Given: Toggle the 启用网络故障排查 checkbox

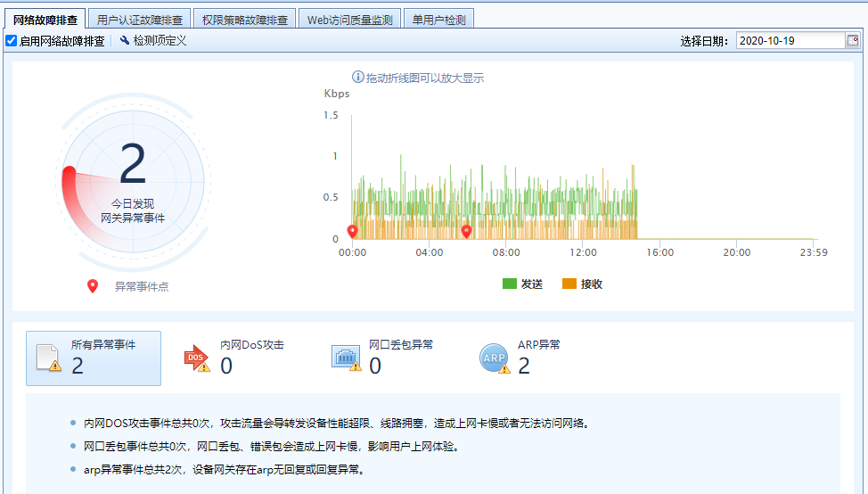Looking at the screenshot, I should [11, 41].
